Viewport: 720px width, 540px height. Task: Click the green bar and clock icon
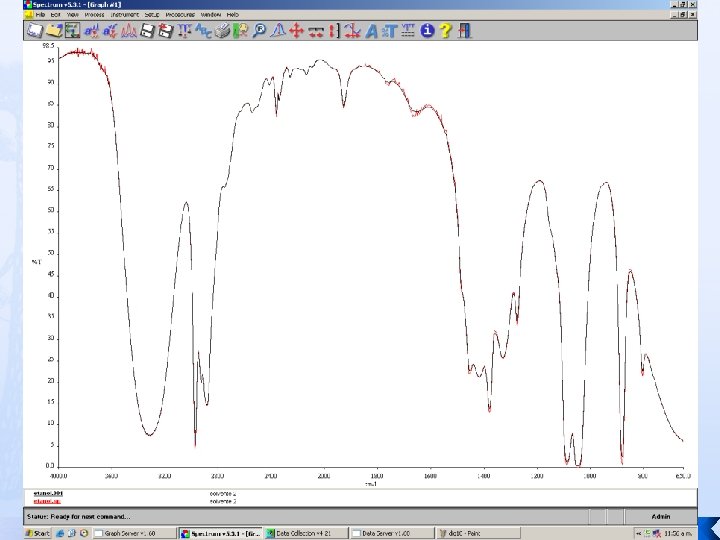pyautogui.click(x=241, y=31)
